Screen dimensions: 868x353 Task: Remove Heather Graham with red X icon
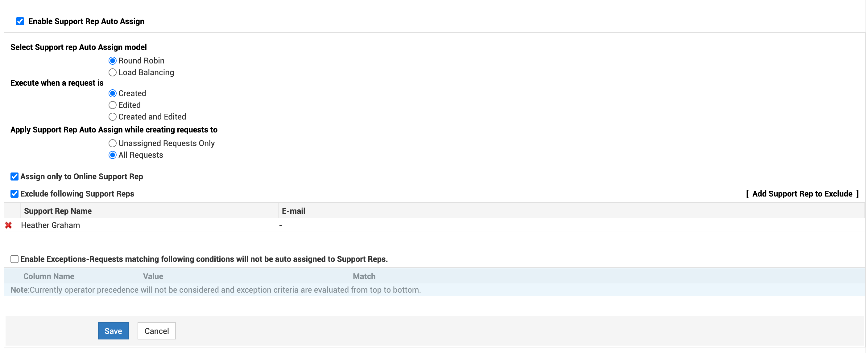pos(8,225)
